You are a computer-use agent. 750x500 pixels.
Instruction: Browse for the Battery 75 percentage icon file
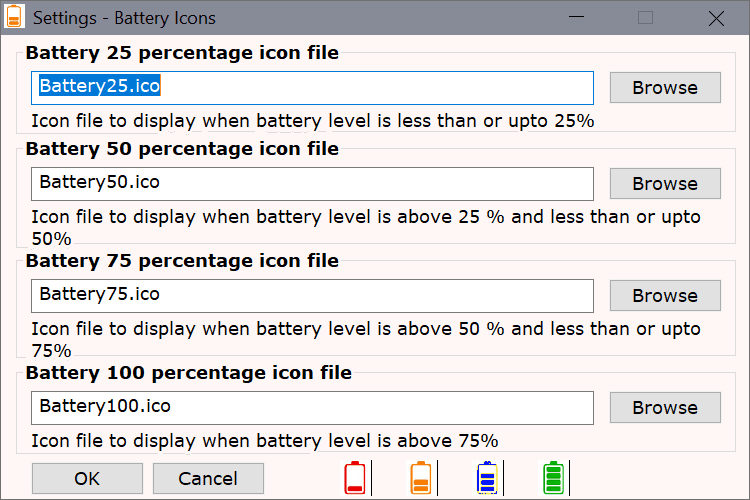tap(665, 296)
